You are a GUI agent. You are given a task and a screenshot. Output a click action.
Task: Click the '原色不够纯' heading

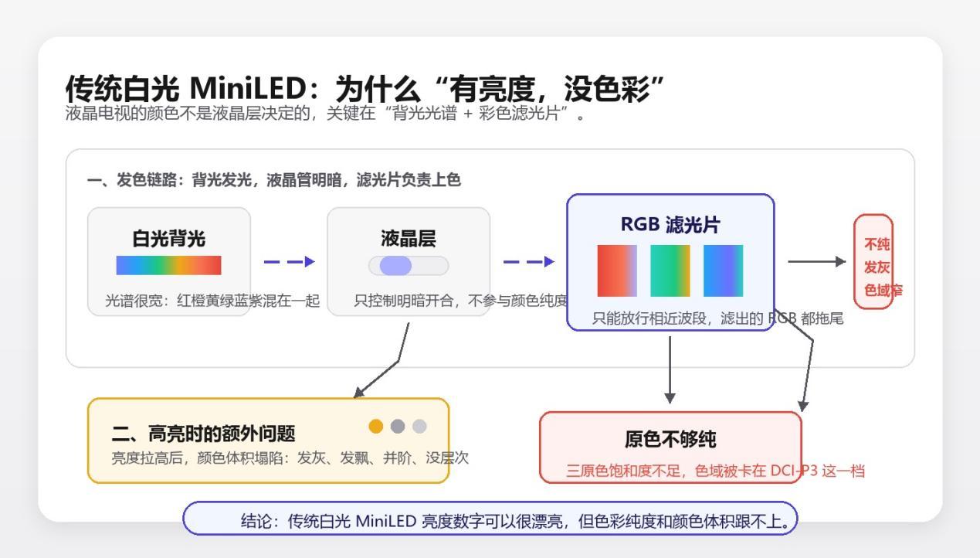pos(670,440)
